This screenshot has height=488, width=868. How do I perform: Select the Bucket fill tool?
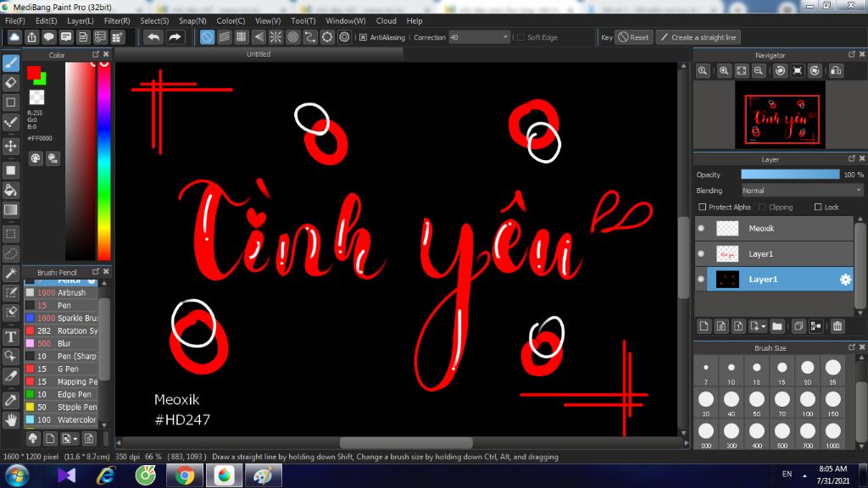tap(11, 190)
